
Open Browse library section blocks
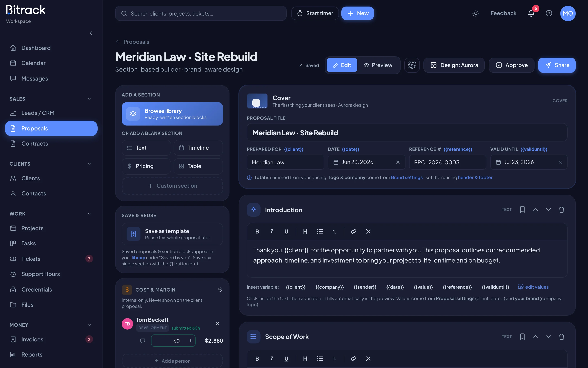tap(172, 114)
